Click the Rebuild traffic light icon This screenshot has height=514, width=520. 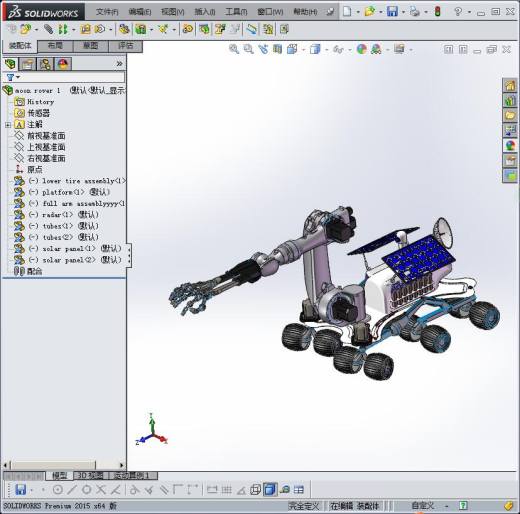[438, 12]
